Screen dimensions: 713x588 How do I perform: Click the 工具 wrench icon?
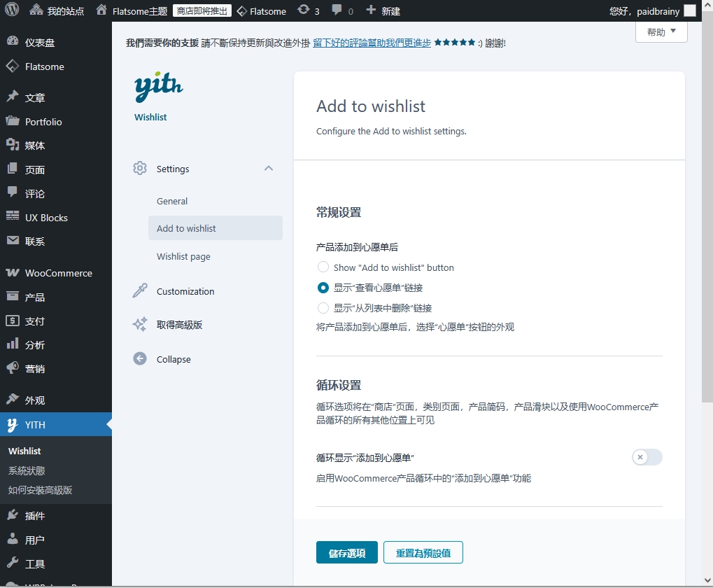coord(13,563)
